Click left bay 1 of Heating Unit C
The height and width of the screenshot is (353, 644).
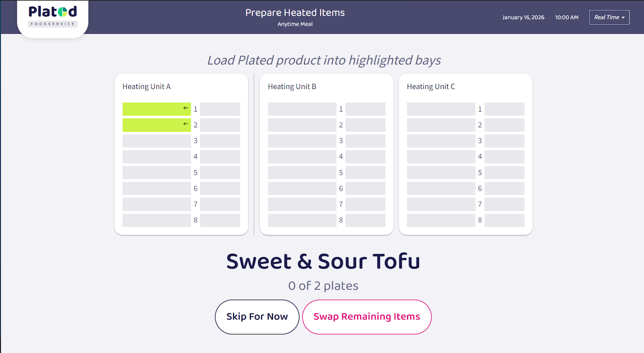(x=441, y=109)
